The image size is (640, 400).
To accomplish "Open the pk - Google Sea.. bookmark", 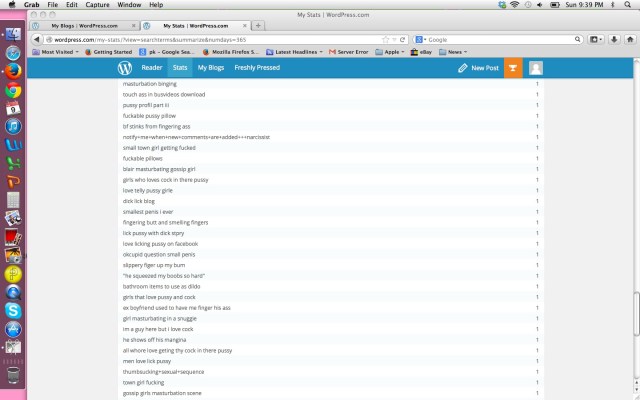I will [167, 52].
